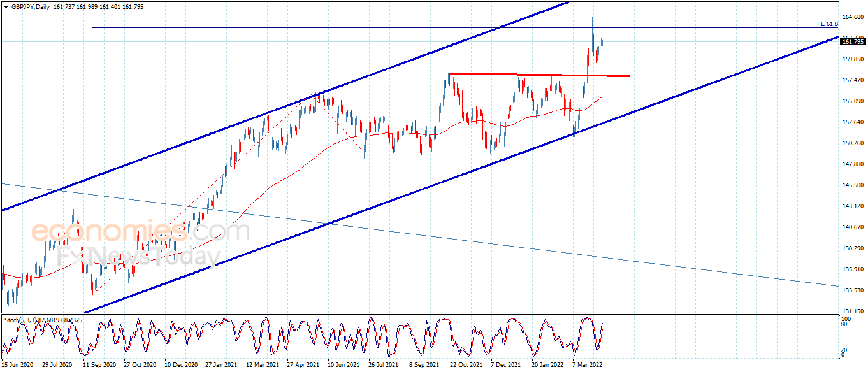Click the 164.680 price axis label
Screen dimensions: 868x372
853,17
